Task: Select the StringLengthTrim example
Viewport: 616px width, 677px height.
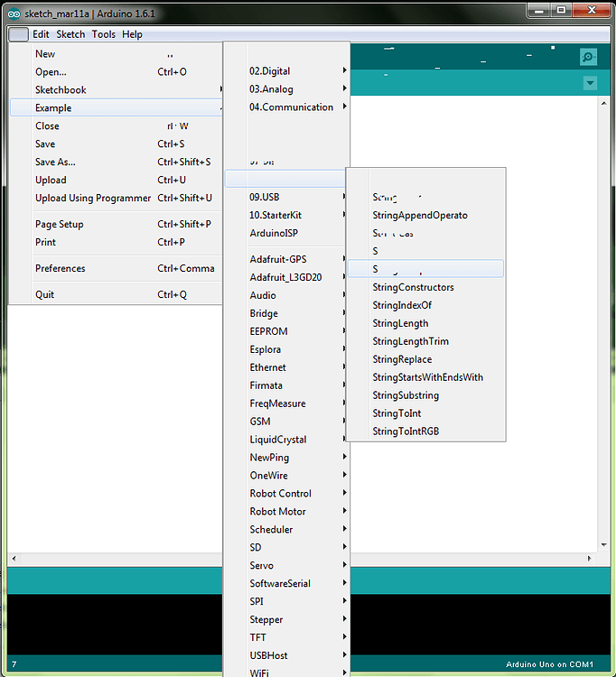Action: tap(425, 341)
